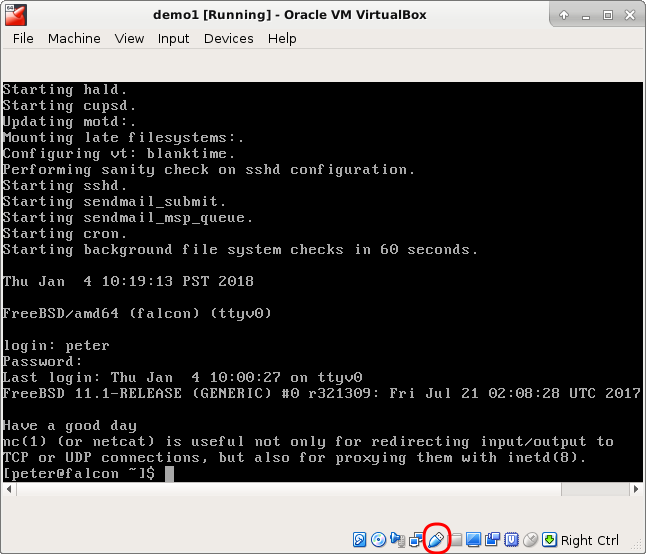
Task: Click the 'Starting hald.' line
Action: (65, 89)
